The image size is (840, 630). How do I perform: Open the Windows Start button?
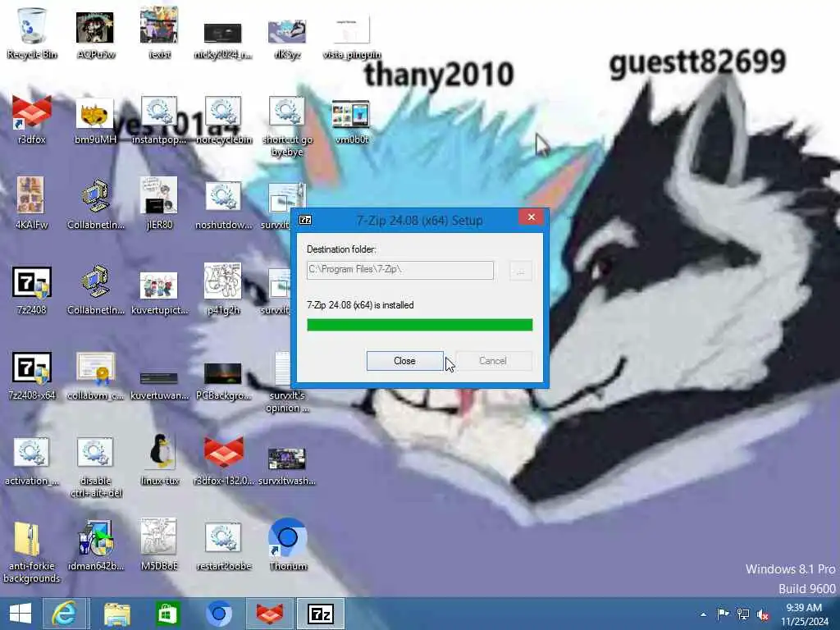coord(21,614)
